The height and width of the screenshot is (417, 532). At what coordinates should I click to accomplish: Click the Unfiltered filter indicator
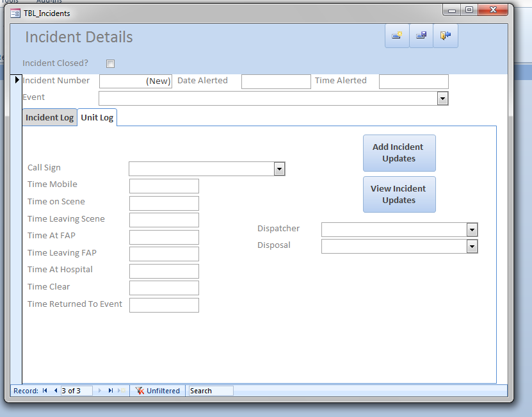[x=157, y=391]
